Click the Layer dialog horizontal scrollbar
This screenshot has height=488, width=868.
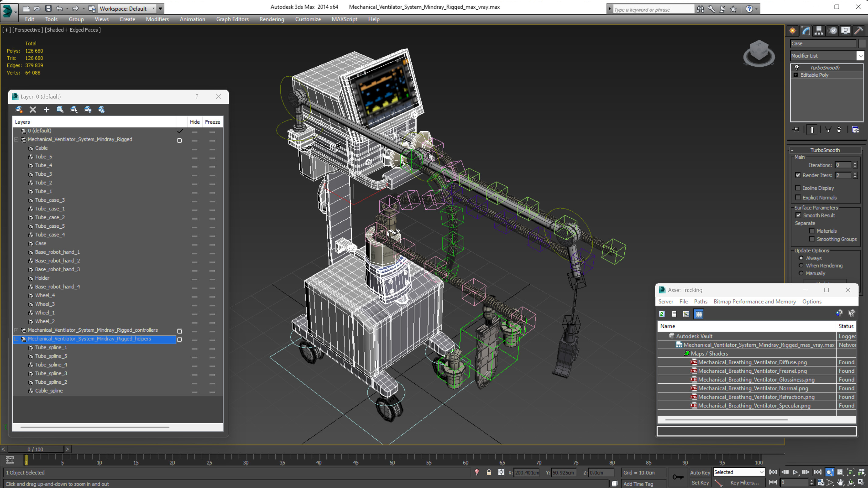95,427
